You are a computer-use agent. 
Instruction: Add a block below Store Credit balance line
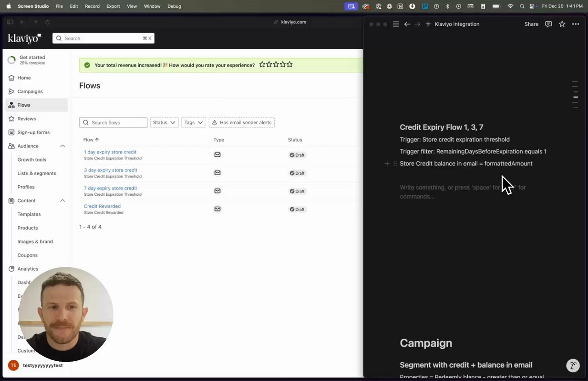pyautogui.click(x=387, y=164)
